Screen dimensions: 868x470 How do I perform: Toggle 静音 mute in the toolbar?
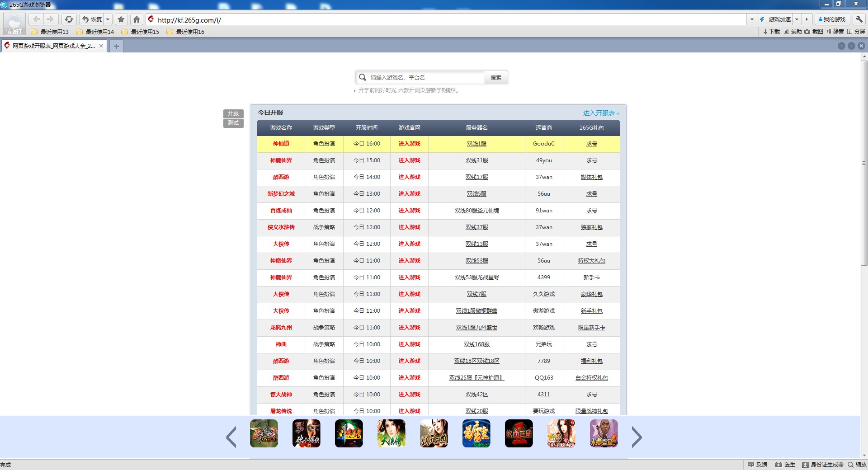click(835, 32)
